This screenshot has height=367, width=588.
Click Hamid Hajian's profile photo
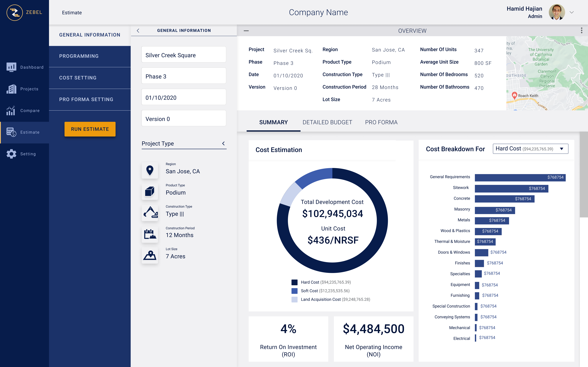(557, 12)
